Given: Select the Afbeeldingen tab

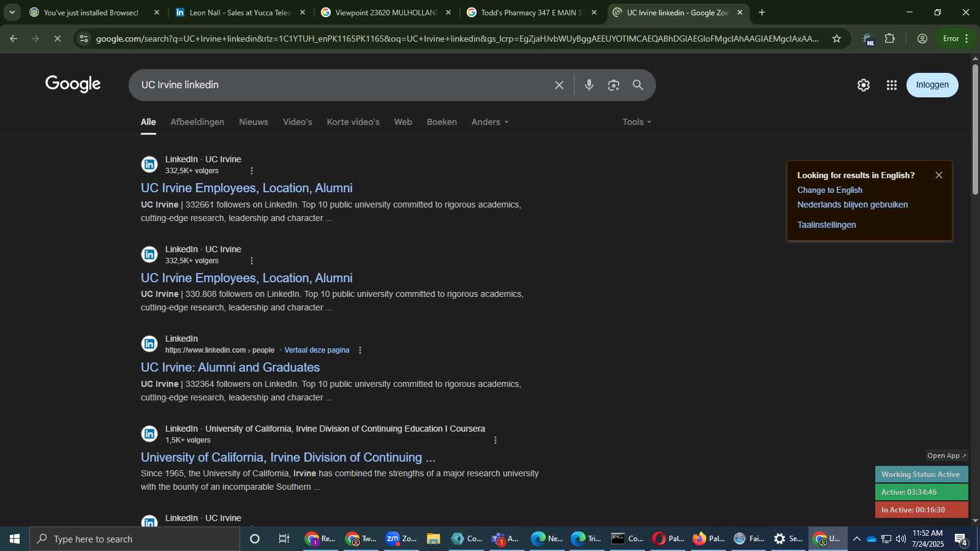Looking at the screenshot, I should 197,122.
